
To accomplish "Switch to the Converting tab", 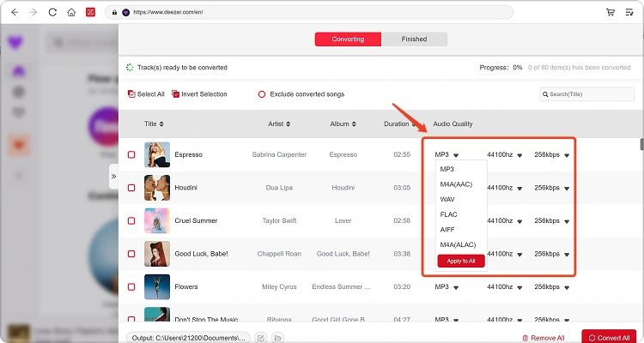I will click(348, 39).
